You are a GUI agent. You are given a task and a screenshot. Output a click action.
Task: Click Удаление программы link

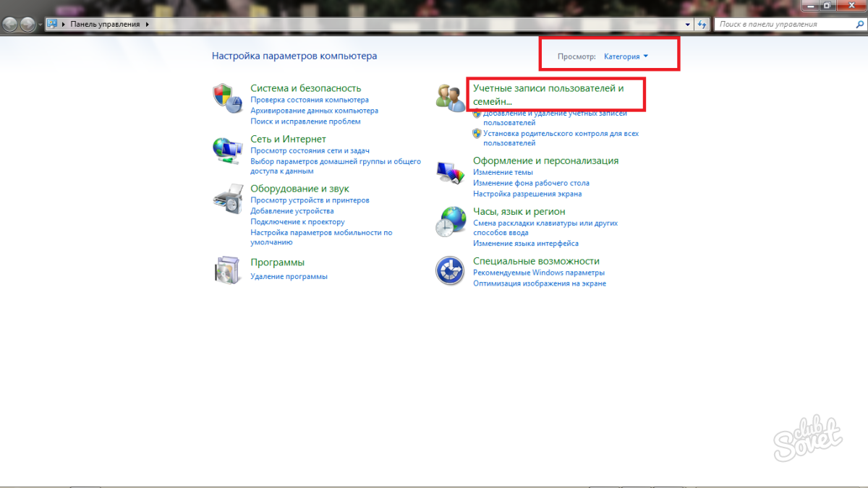(289, 276)
